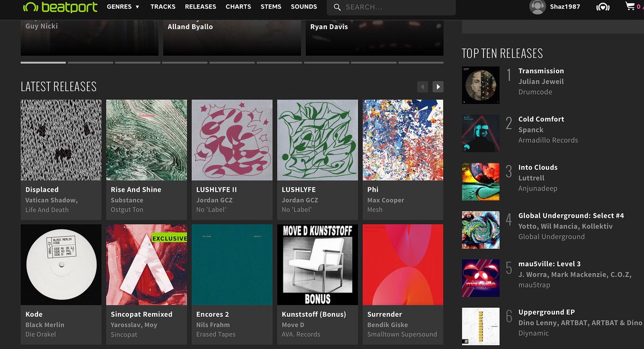This screenshot has width=644, height=349.
Task: Open artist Move D
Action: [293, 324]
